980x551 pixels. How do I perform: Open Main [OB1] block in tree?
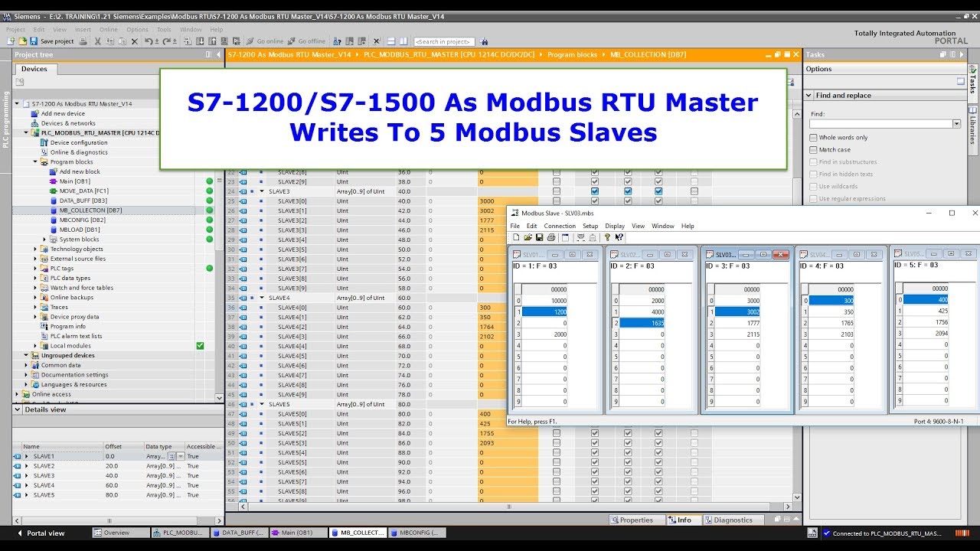[74, 181]
